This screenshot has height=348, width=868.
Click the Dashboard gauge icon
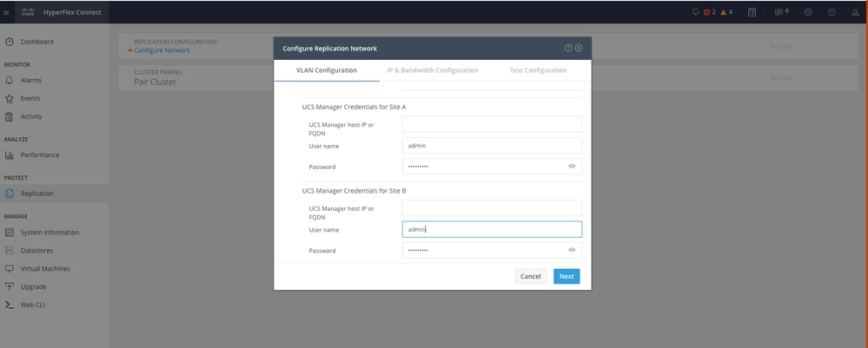pyautogui.click(x=9, y=42)
